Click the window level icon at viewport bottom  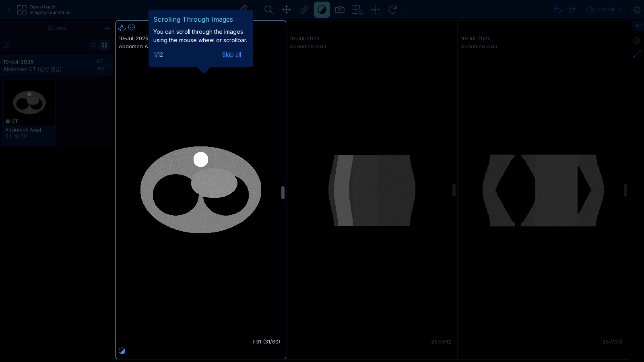pyautogui.click(x=122, y=351)
